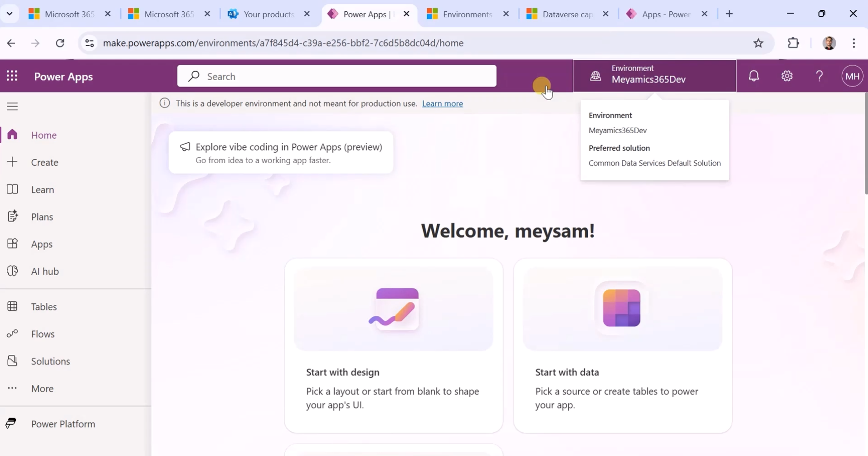Image resolution: width=868 pixels, height=456 pixels.
Task: Open the browser extensions puzzle icon
Action: [x=793, y=43]
